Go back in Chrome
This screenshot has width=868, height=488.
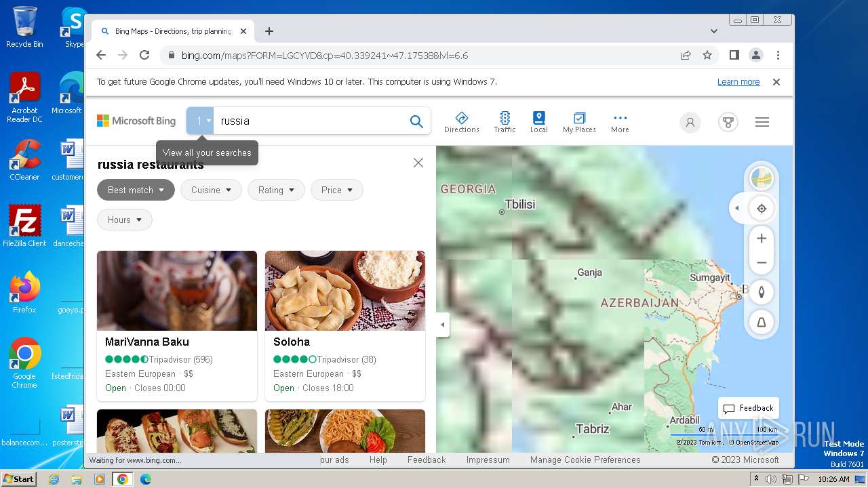101,56
